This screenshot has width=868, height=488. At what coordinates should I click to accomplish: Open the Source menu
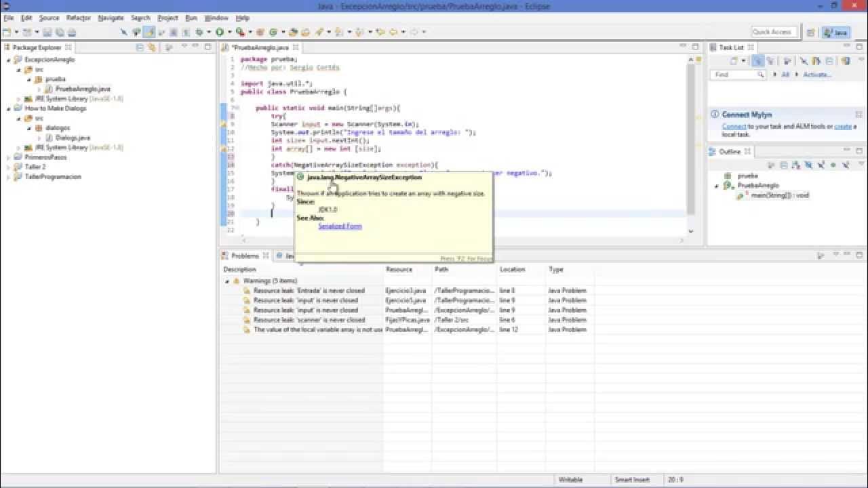click(x=49, y=18)
